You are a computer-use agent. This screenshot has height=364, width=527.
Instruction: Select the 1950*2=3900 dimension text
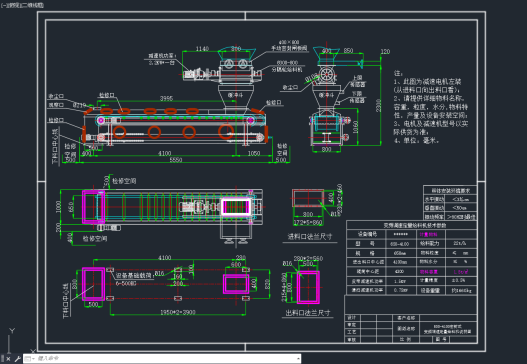177,312
